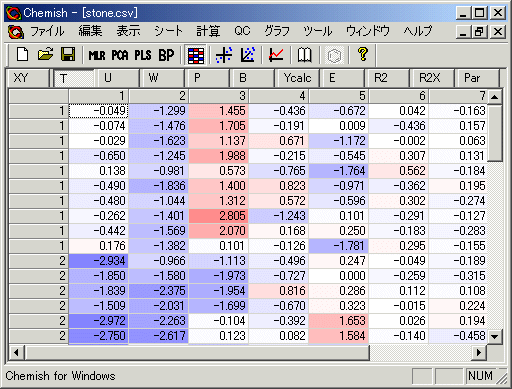
Task: Open the book manual icon
Action: [304, 55]
